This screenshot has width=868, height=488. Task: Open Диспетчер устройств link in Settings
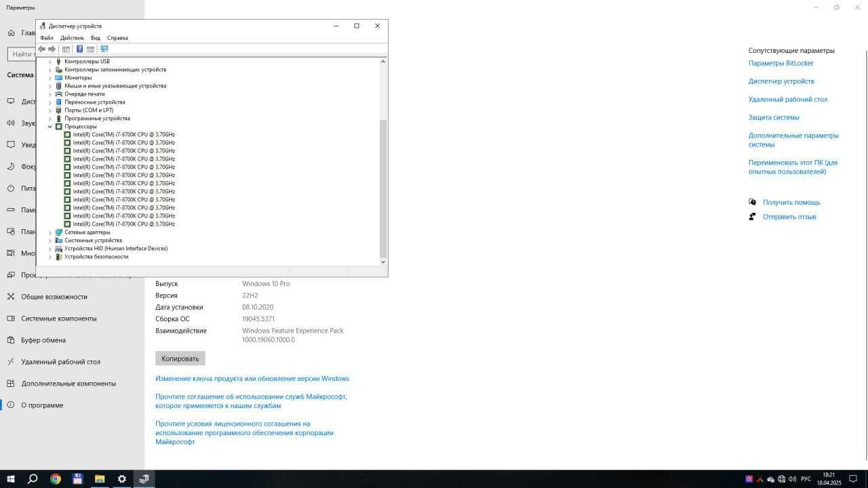781,81
